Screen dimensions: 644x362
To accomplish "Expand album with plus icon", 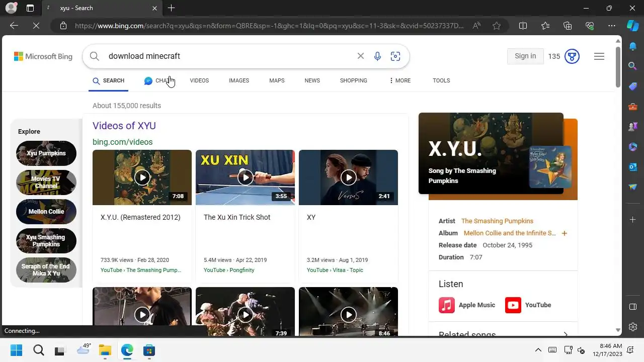I will (x=565, y=233).
